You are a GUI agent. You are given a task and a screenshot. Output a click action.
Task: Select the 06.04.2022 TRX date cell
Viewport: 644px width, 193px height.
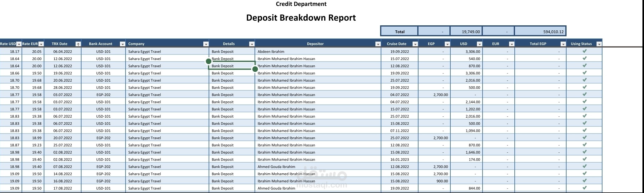pos(62,52)
